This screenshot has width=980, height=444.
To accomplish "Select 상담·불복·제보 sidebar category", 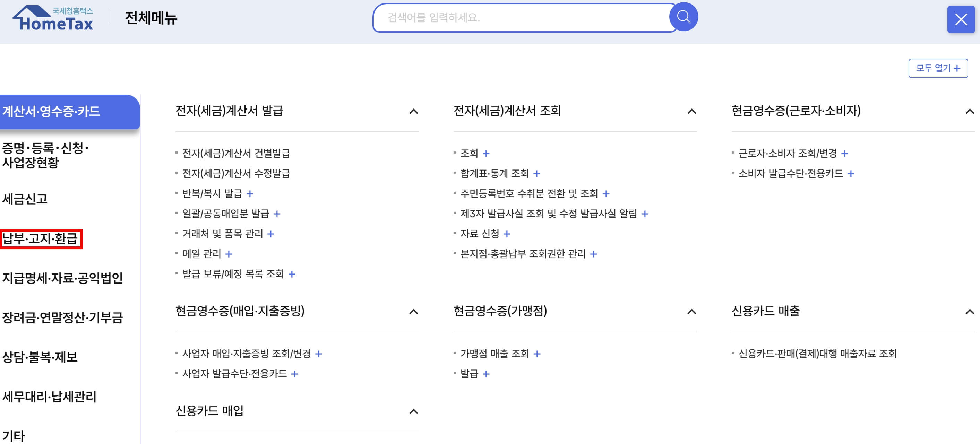I will point(40,357).
